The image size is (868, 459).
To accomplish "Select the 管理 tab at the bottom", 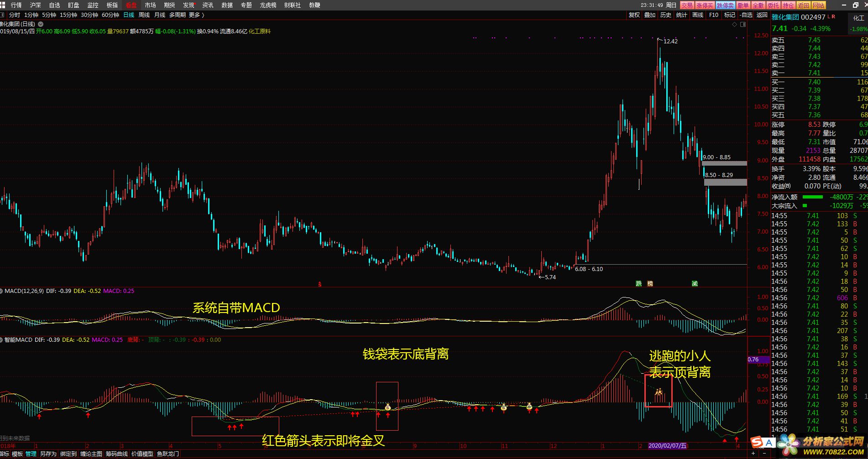I will coord(31,454).
